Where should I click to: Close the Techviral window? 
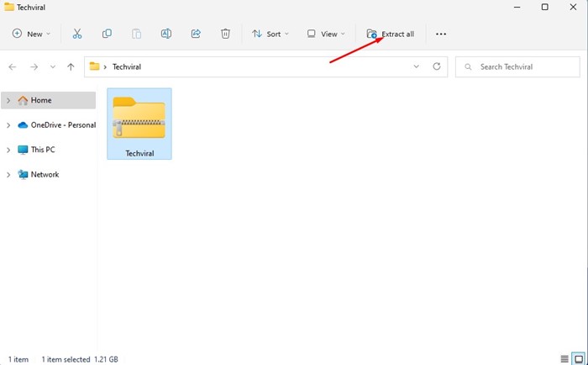coord(573,7)
